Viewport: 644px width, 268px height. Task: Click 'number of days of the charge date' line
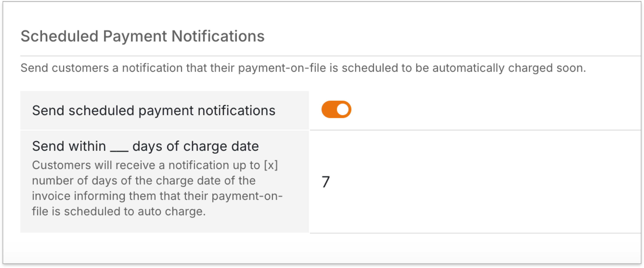(144, 181)
